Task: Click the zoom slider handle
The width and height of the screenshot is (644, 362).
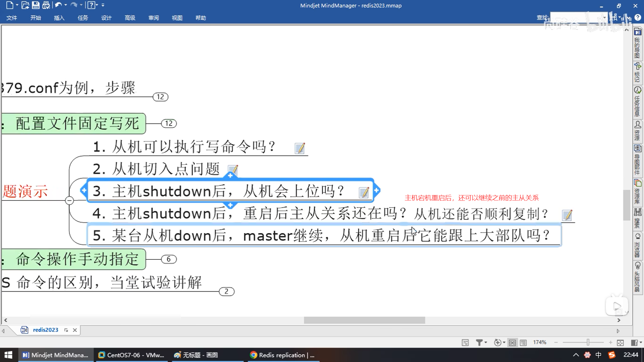Action: (x=588, y=342)
